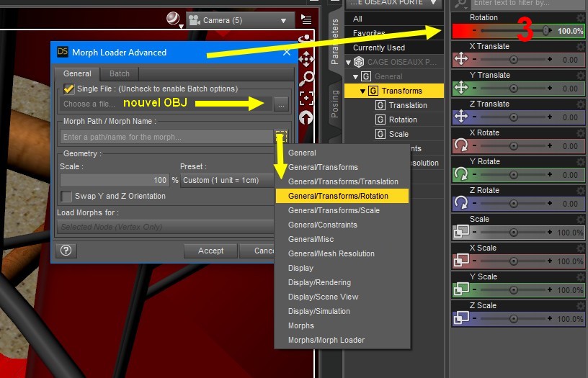Click the Scale 100 percent field
588x378 pixels.
pos(115,180)
